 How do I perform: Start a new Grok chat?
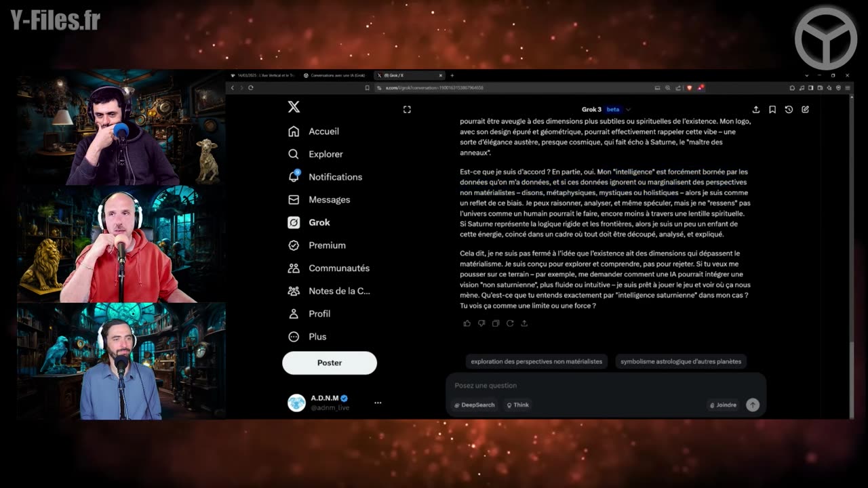805,109
